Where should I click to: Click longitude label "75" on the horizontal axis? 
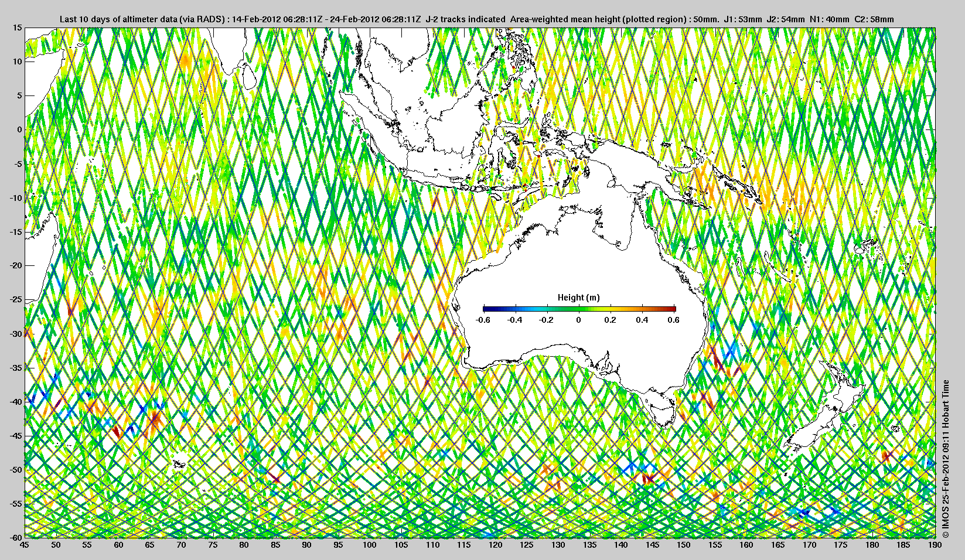pos(213,545)
